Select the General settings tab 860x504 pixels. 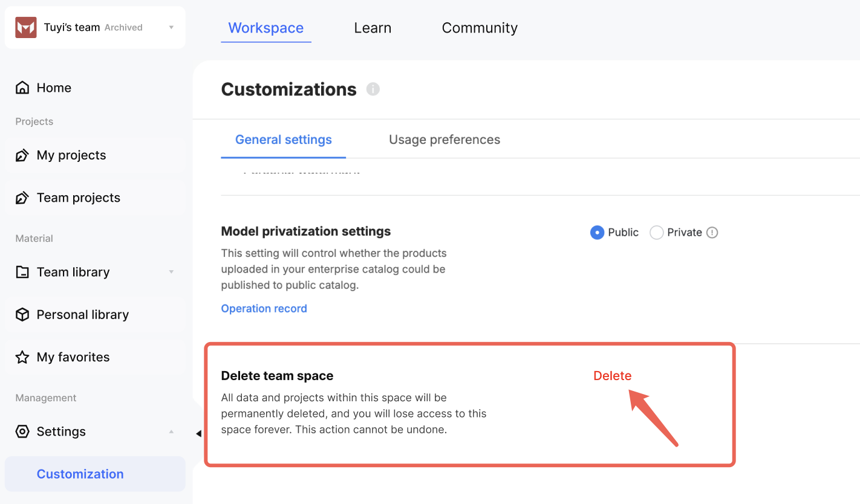[284, 140]
